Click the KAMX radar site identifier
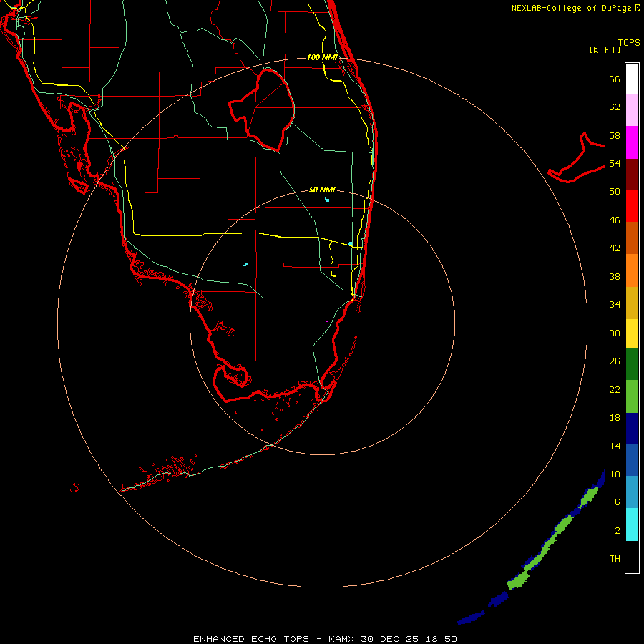 342,639
